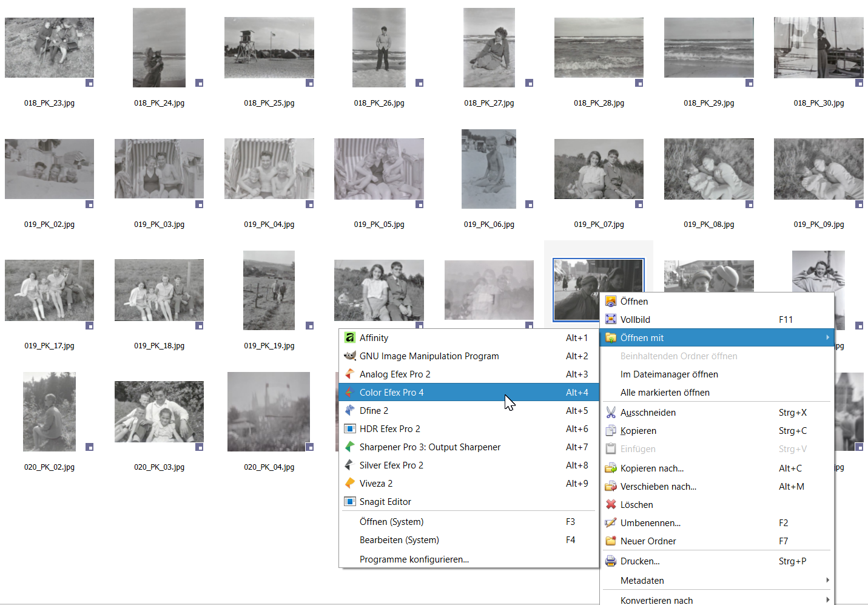The width and height of the screenshot is (868, 605).
Task: Expand the Metadaten submenu arrow
Action: [827, 581]
